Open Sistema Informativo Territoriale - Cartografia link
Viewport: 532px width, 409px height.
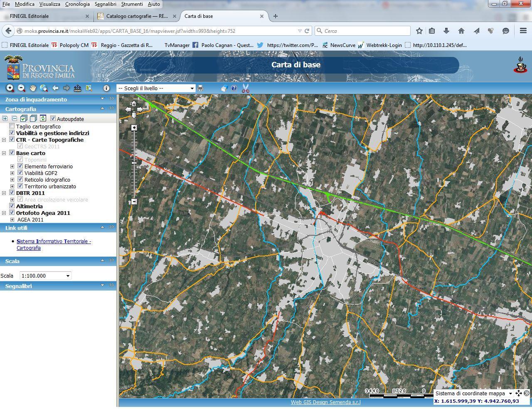point(54,244)
